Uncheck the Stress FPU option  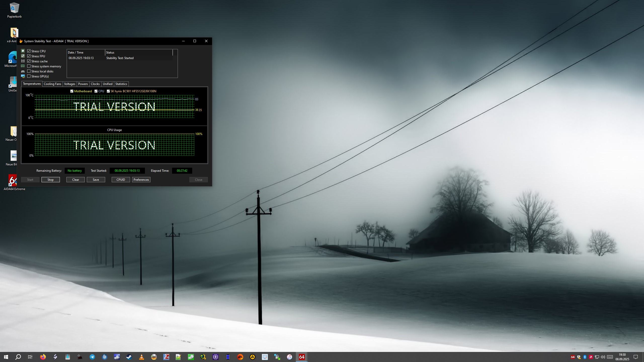pyautogui.click(x=29, y=56)
